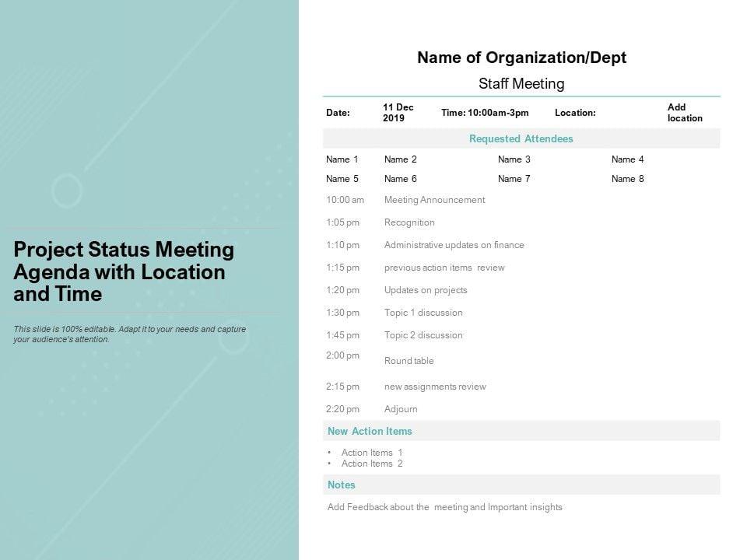Click the '1:15 pm' time entry
747x560 pixels.
point(342,268)
